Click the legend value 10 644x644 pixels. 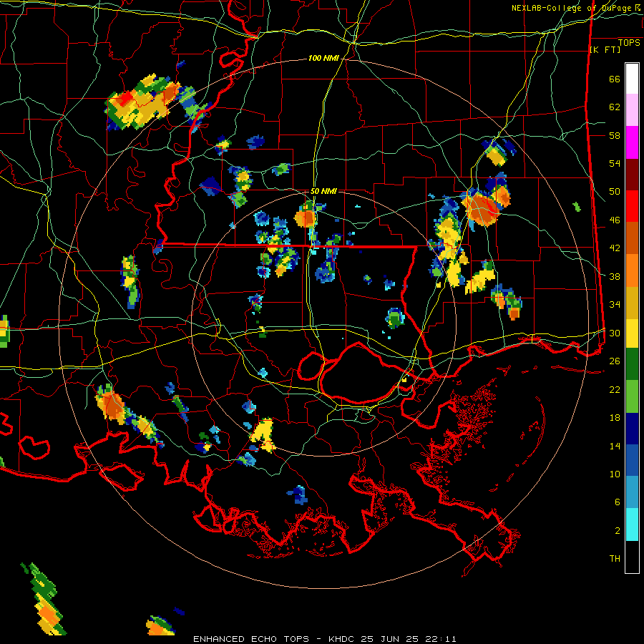pyautogui.click(x=615, y=474)
